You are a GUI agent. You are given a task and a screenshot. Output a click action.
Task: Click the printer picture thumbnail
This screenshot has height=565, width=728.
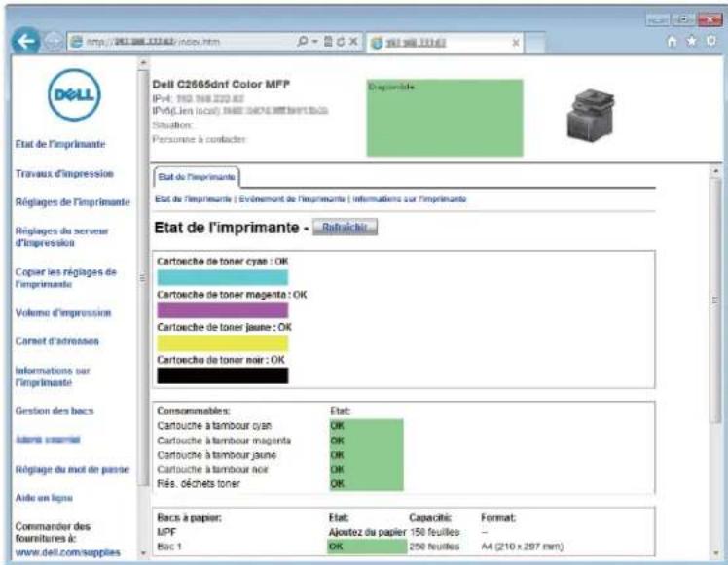tap(591, 114)
